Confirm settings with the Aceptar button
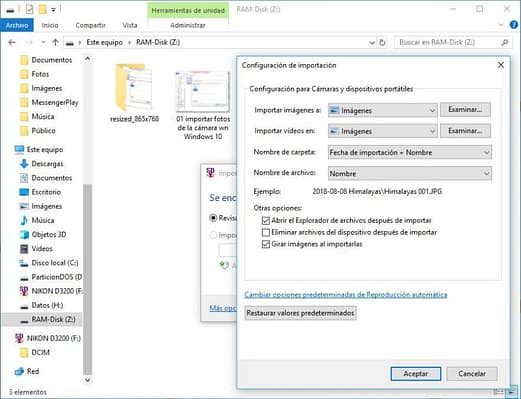Image resolution: width=521 pixels, height=399 pixels. [x=416, y=374]
